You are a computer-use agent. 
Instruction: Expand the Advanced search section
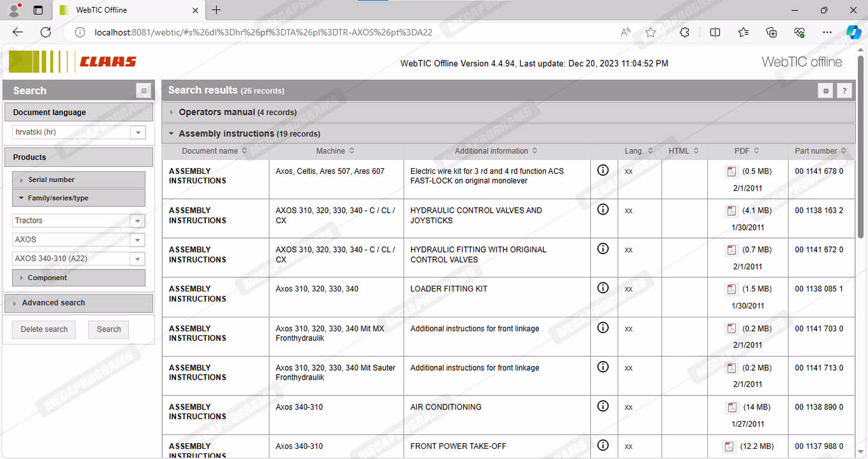click(53, 303)
